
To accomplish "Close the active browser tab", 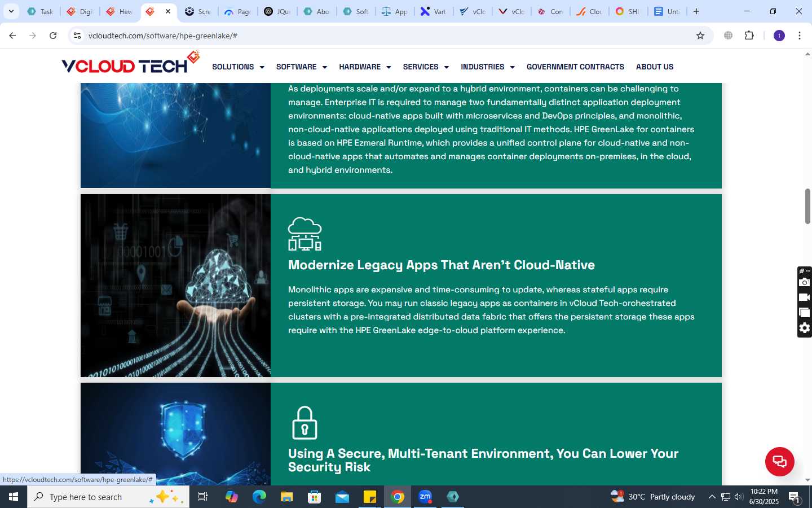I will (168, 11).
